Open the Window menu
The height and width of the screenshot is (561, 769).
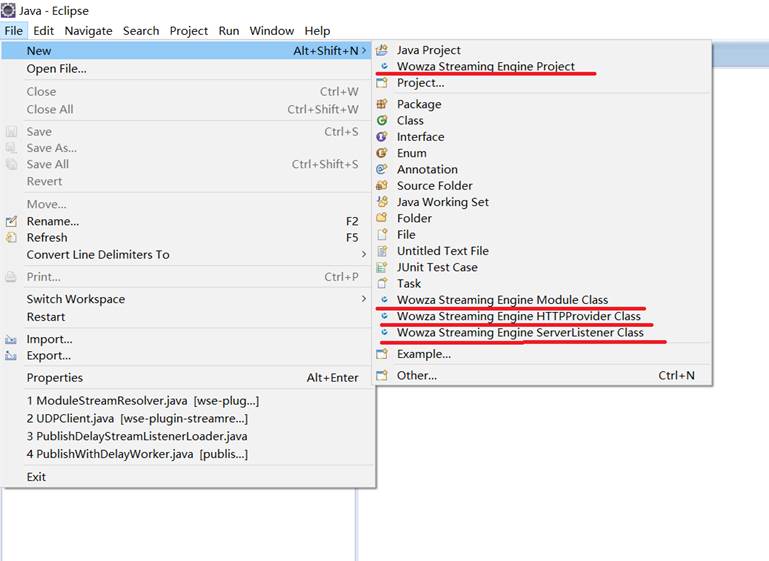click(x=272, y=31)
